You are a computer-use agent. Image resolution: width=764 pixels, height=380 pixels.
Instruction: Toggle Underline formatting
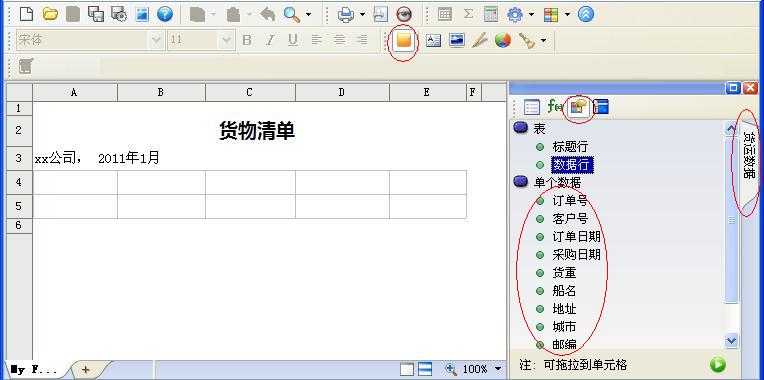point(292,40)
